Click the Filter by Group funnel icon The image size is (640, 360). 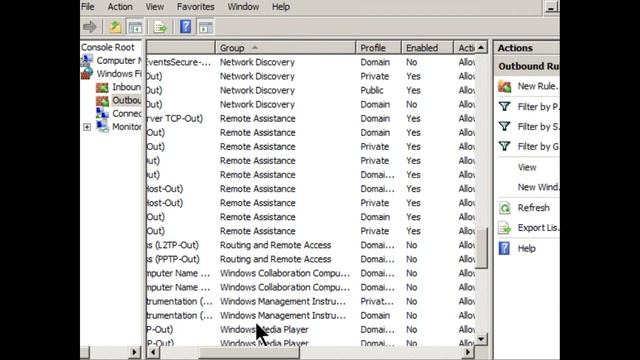coord(504,146)
